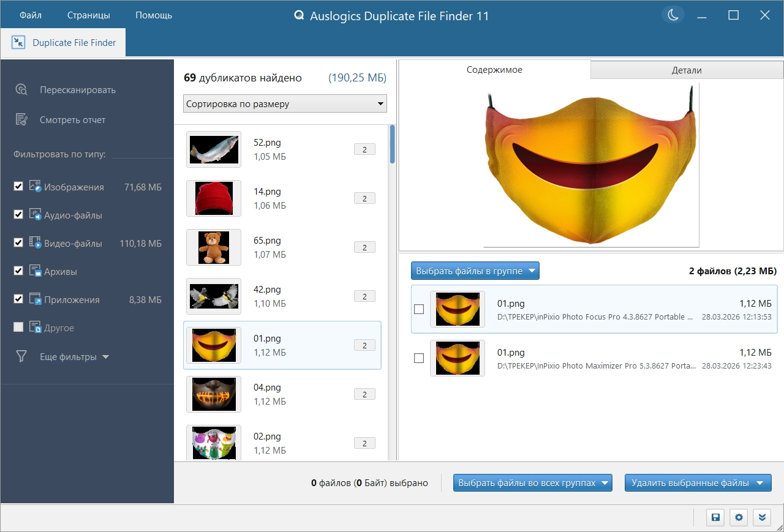Click the Видео-файлы file type icon
Viewport: 784px width, 532px height.
(35, 243)
